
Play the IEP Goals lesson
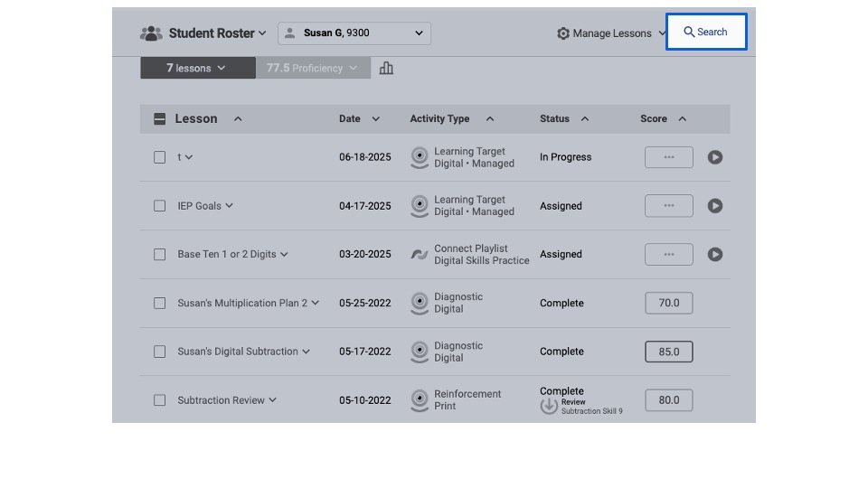(714, 206)
